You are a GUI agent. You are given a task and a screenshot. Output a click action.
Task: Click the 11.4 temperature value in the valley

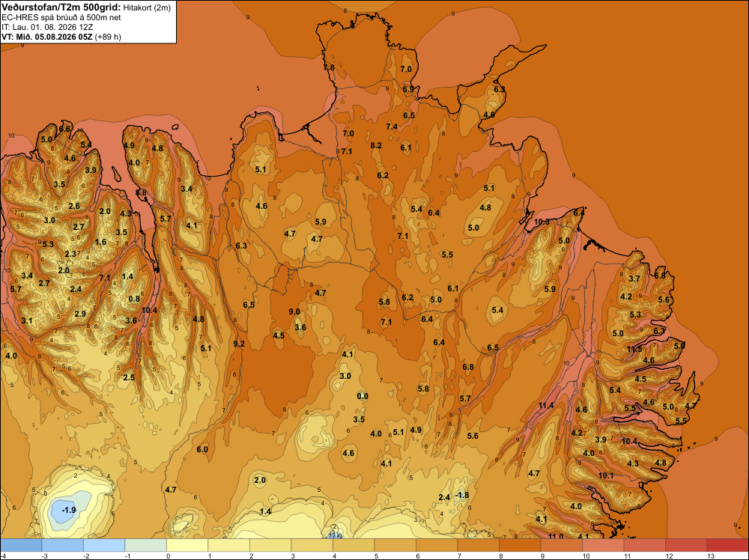[546, 405]
